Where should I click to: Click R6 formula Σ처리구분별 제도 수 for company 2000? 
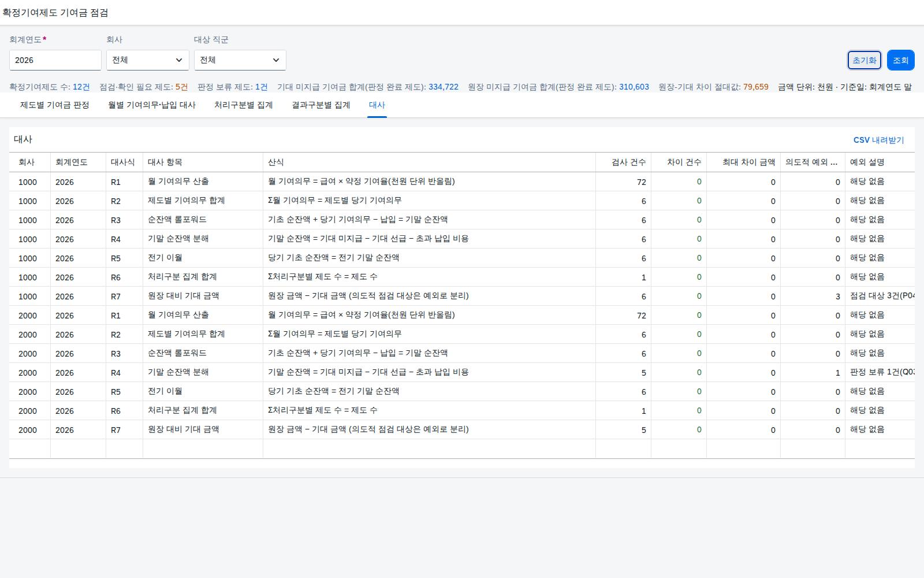(x=323, y=410)
